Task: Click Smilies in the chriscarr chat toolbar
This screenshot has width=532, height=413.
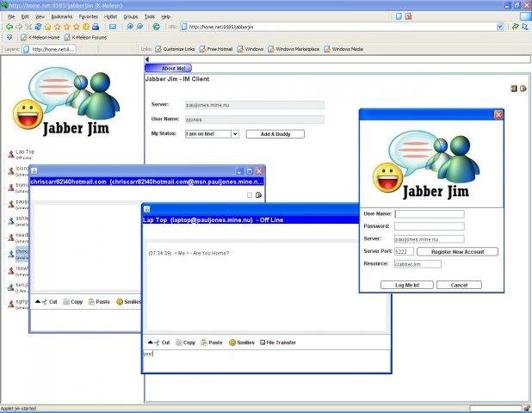Action: tap(128, 301)
